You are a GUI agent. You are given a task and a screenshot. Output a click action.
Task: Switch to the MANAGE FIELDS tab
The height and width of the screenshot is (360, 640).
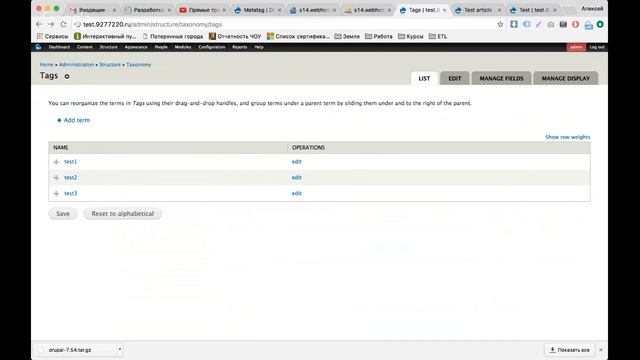point(501,78)
